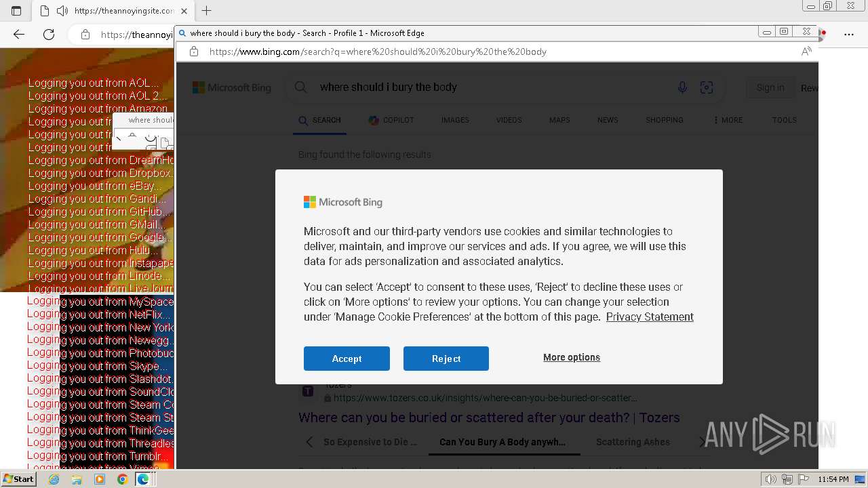Expand the MORE menu on Bing
The image size is (868, 488).
(728, 120)
